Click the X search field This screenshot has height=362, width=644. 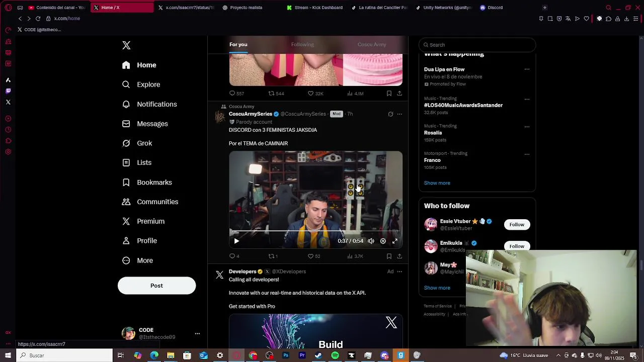tap(477, 45)
